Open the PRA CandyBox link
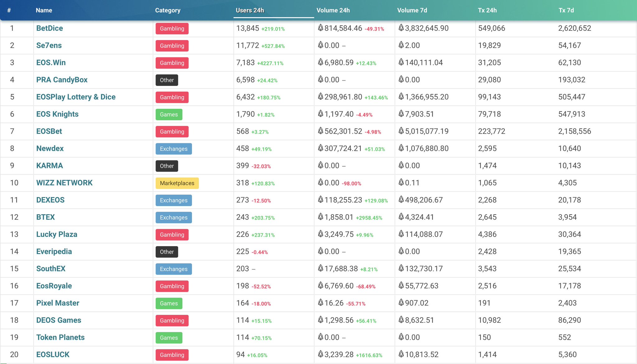The height and width of the screenshot is (364, 637). pyautogui.click(x=62, y=80)
